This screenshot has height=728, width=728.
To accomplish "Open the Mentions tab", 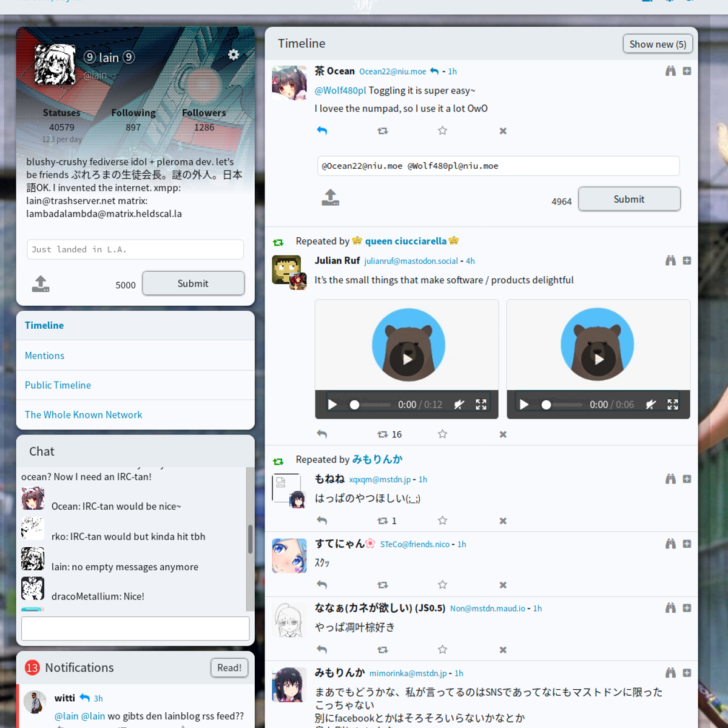I will click(44, 356).
